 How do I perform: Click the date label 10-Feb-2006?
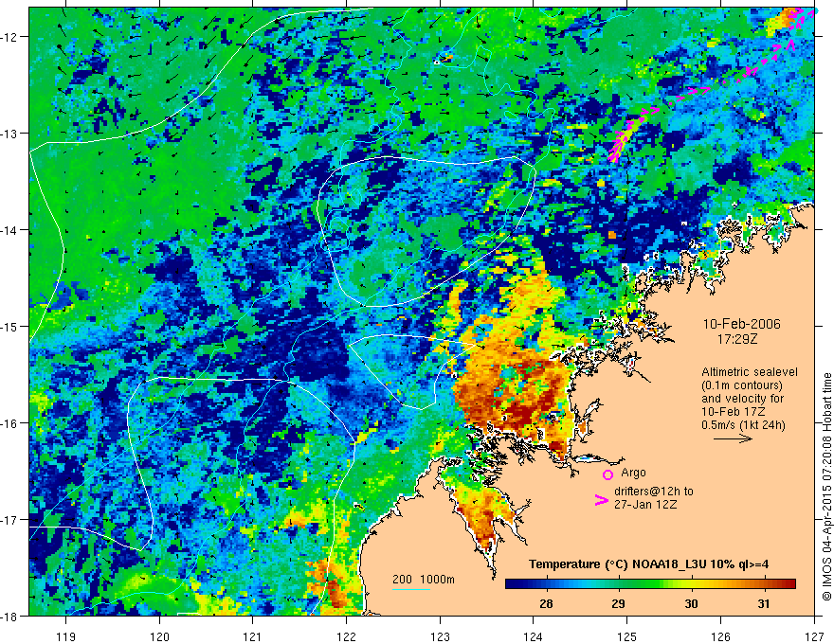pyautogui.click(x=741, y=324)
